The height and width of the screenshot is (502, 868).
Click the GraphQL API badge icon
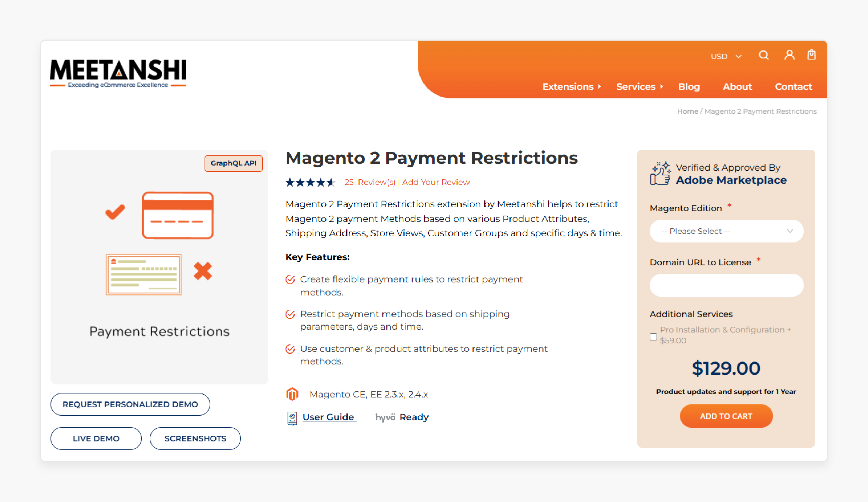pyautogui.click(x=233, y=164)
